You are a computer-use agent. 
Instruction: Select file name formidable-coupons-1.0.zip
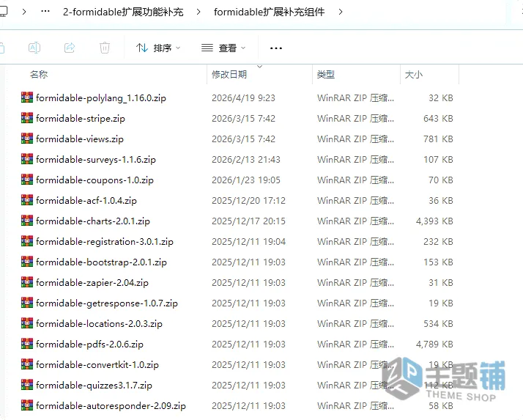pos(94,180)
